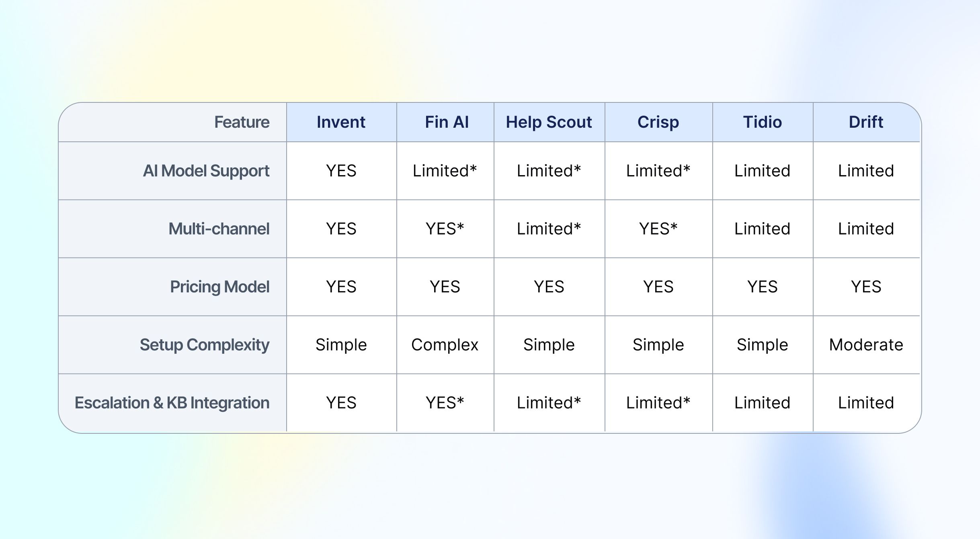Click the Multi-channel row label
Viewport: 980px width, 539px height.
tap(219, 229)
